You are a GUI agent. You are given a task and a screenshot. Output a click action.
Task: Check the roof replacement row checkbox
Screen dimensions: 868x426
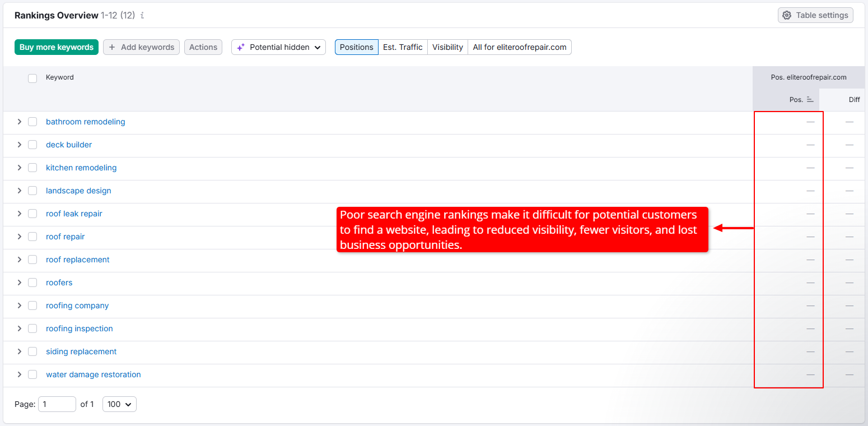pos(32,260)
